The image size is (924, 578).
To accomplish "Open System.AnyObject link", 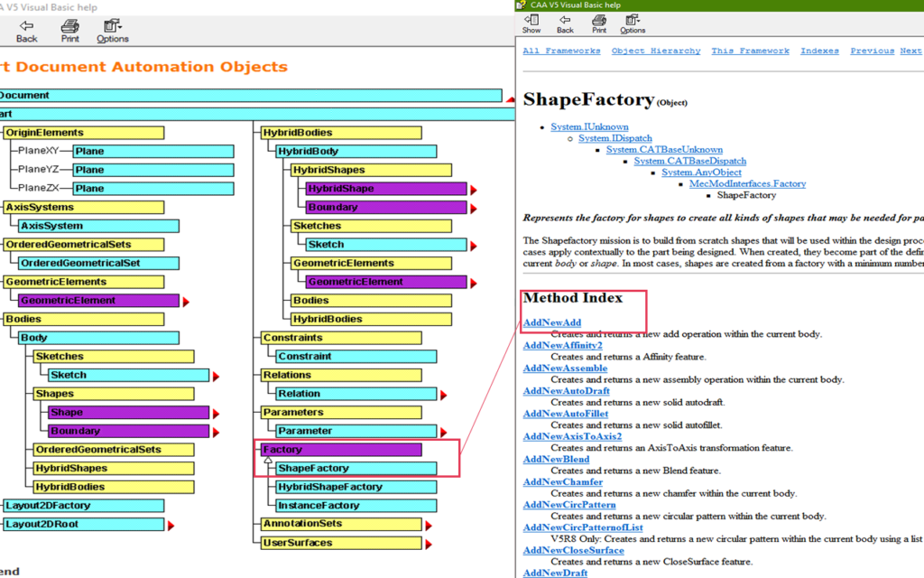I will 701,172.
